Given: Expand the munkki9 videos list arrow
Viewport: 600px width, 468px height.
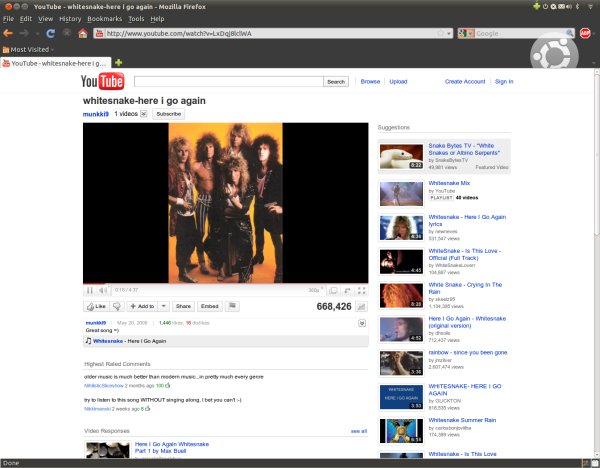Looking at the screenshot, I should click(x=143, y=114).
